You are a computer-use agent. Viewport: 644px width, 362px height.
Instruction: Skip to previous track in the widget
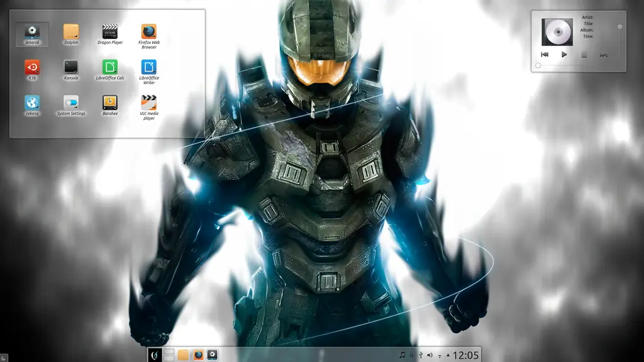[545, 54]
